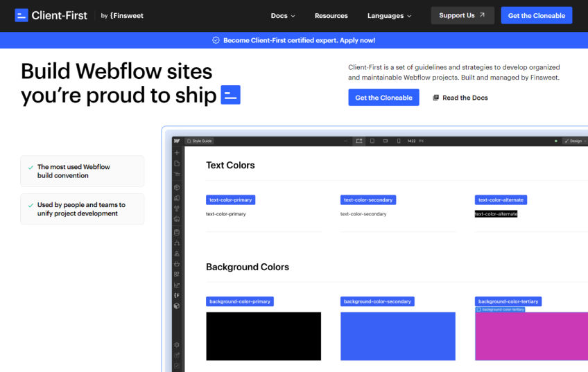The height and width of the screenshot is (372, 588).
Task: Click the checkmark audit icon in sidebar bottom
Action: (177, 366)
